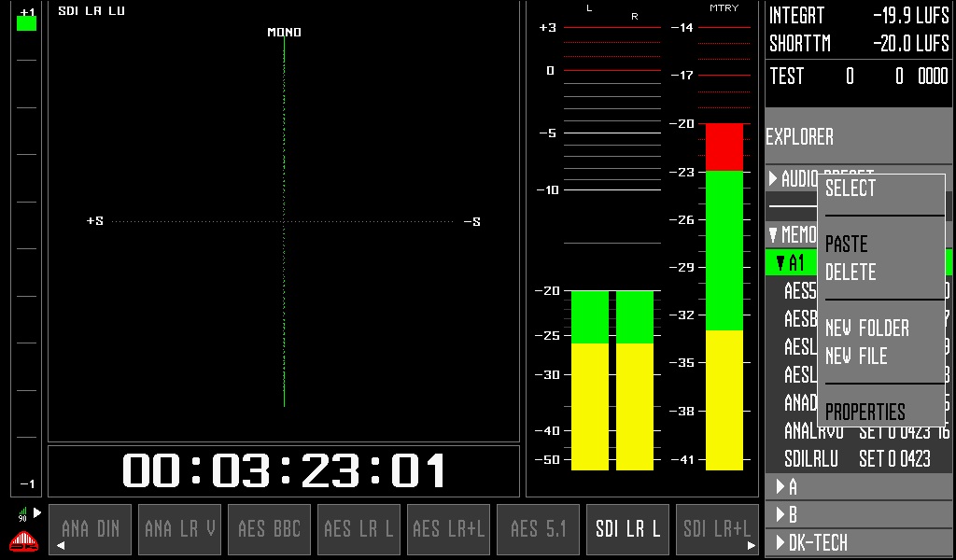
Task: Choose Select from context menu
Action: coord(851,189)
